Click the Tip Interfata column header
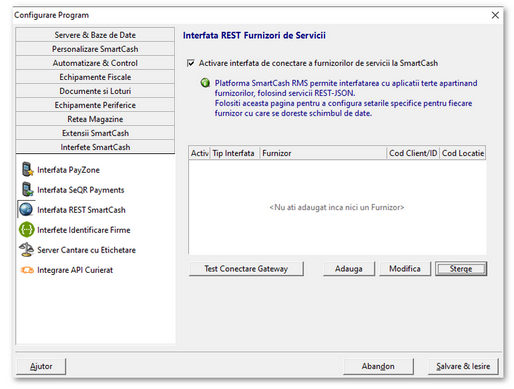This screenshot has height=389, width=514. (x=235, y=153)
